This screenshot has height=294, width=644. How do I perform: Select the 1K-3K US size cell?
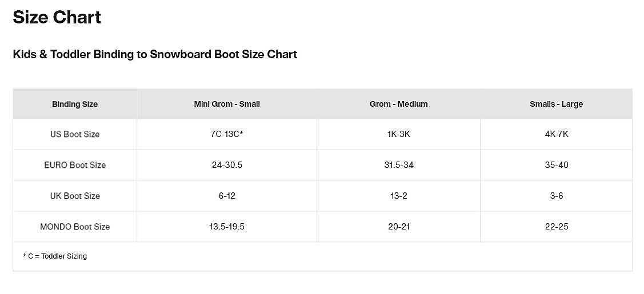(398, 134)
